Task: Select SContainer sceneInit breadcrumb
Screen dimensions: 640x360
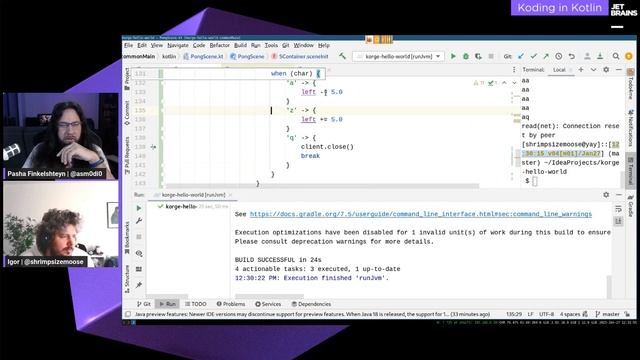Action: coord(300,56)
